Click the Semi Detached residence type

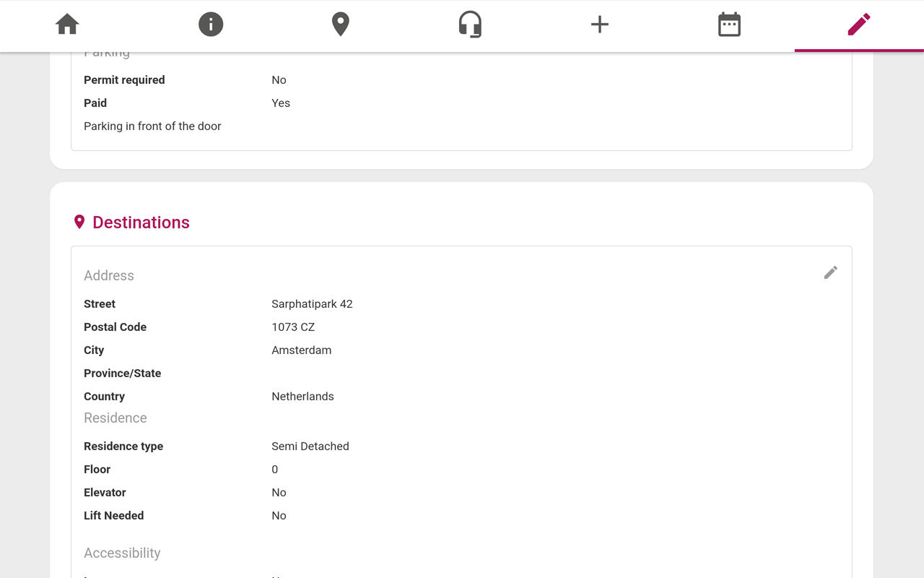pos(310,447)
